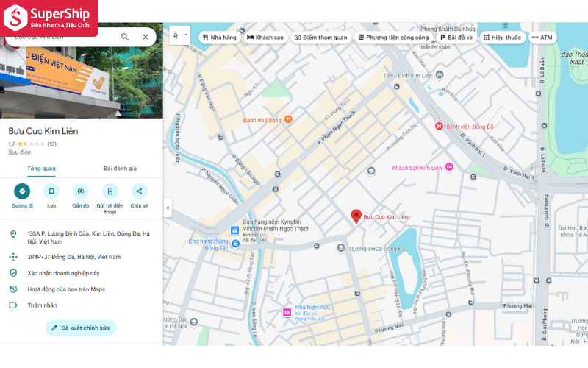Select Chợ hàng thùng Đông Tác marker
Image resolution: width=588 pixels, height=368 pixels.
coord(235,244)
